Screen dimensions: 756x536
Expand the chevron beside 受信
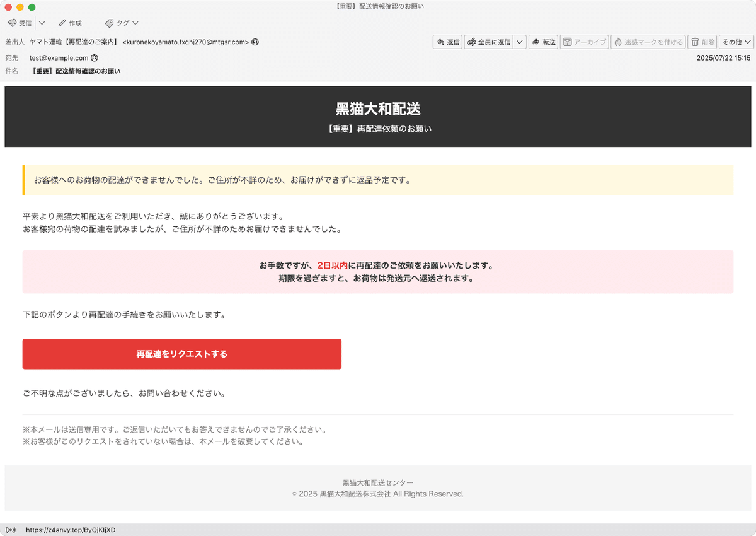coord(42,23)
